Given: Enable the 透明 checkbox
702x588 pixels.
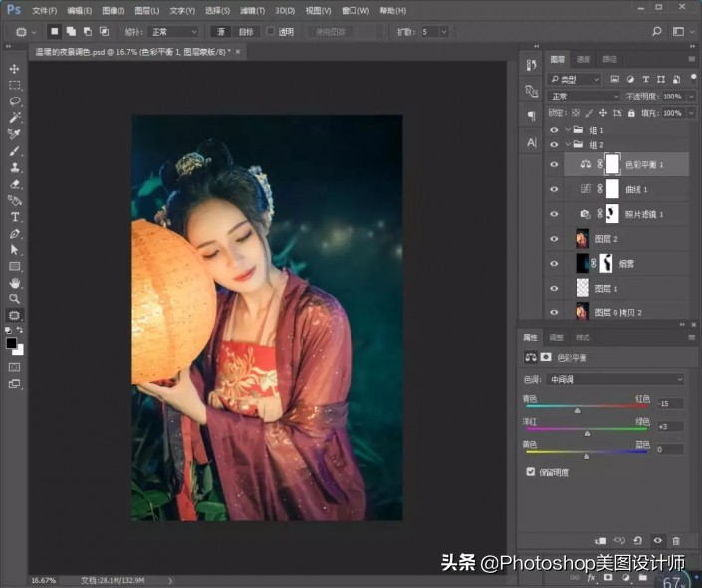Looking at the screenshot, I should point(271,31).
